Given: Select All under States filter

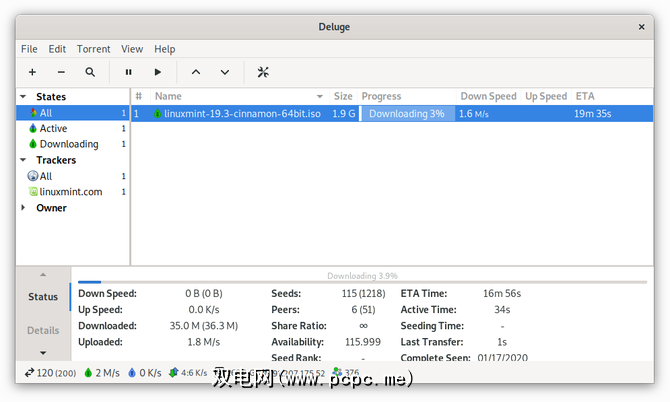Looking at the screenshot, I should tap(73, 113).
